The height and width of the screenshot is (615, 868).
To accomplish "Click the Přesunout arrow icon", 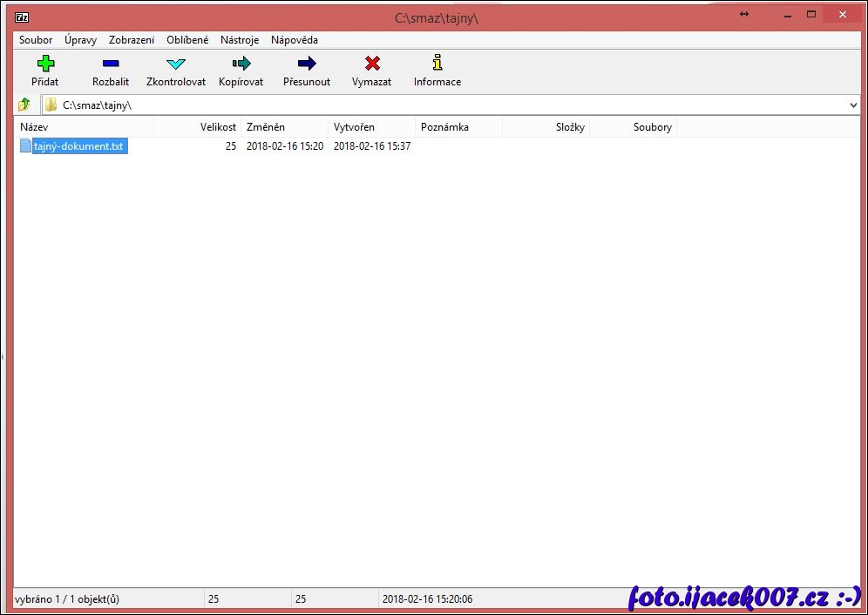I will 307,64.
